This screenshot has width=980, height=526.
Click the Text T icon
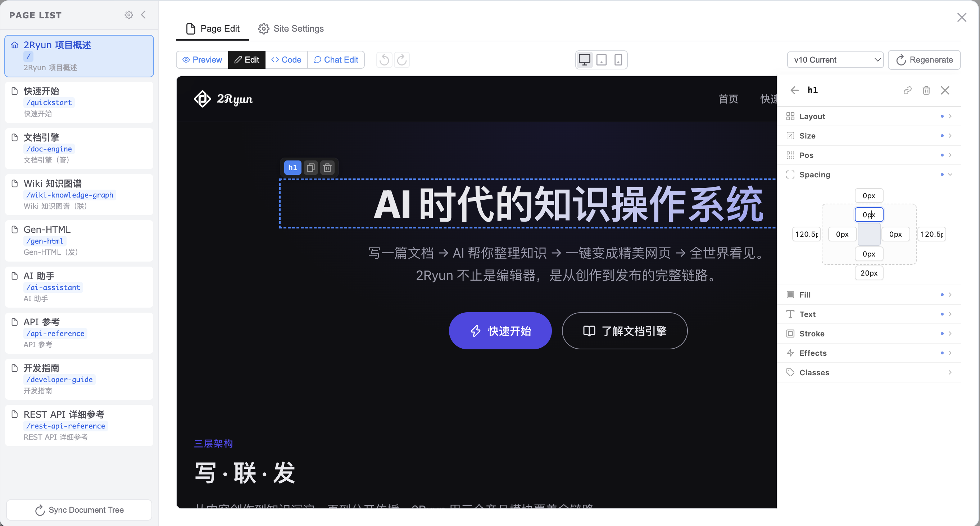point(790,314)
